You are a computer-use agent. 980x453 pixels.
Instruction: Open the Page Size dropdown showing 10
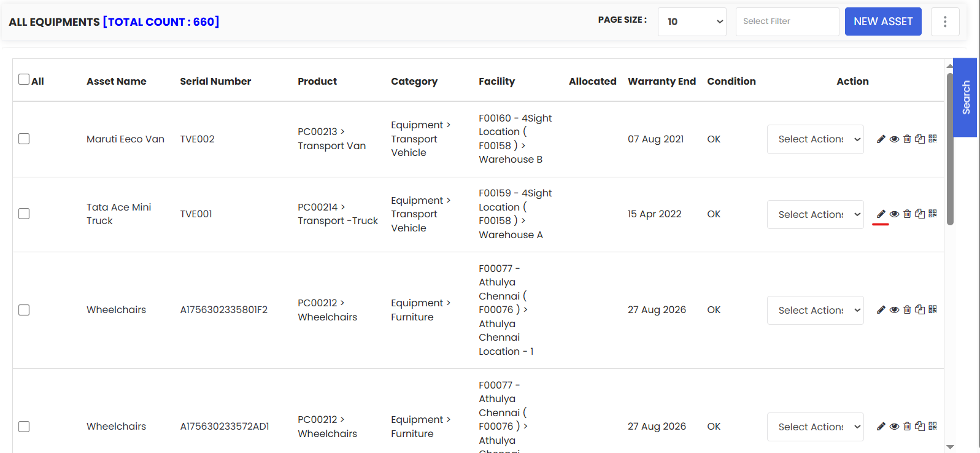(692, 21)
